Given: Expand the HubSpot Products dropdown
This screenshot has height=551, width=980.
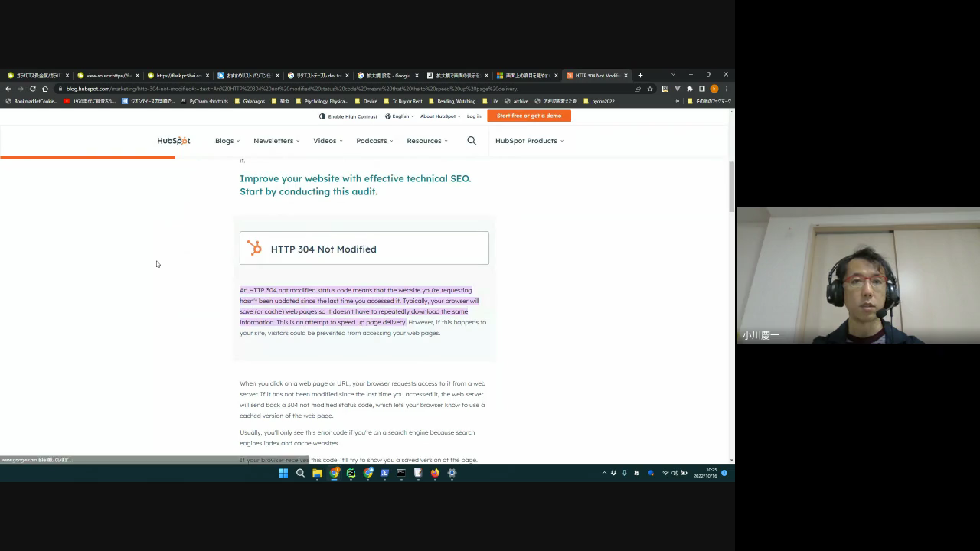Looking at the screenshot, I should pos(529,141).
